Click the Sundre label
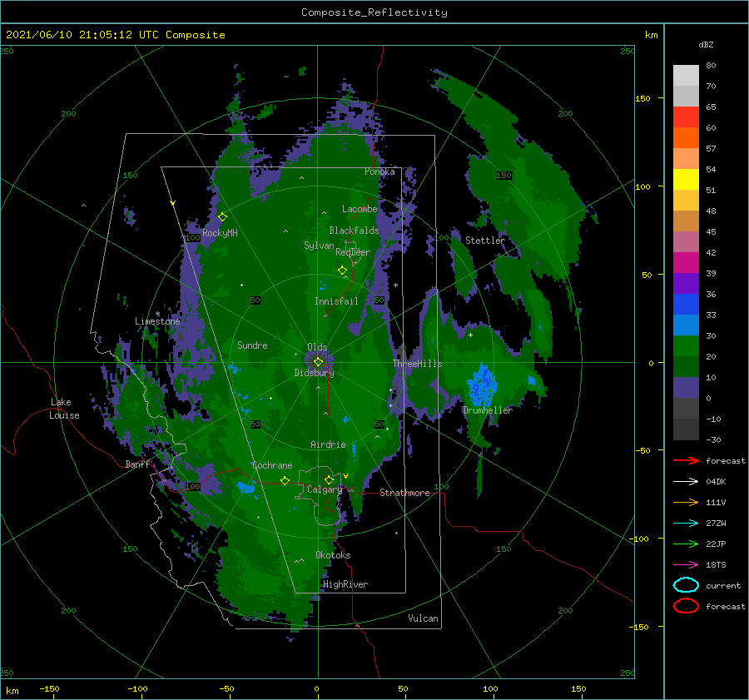The height and width of the screenshot is (700, 749). pos(252,345)
